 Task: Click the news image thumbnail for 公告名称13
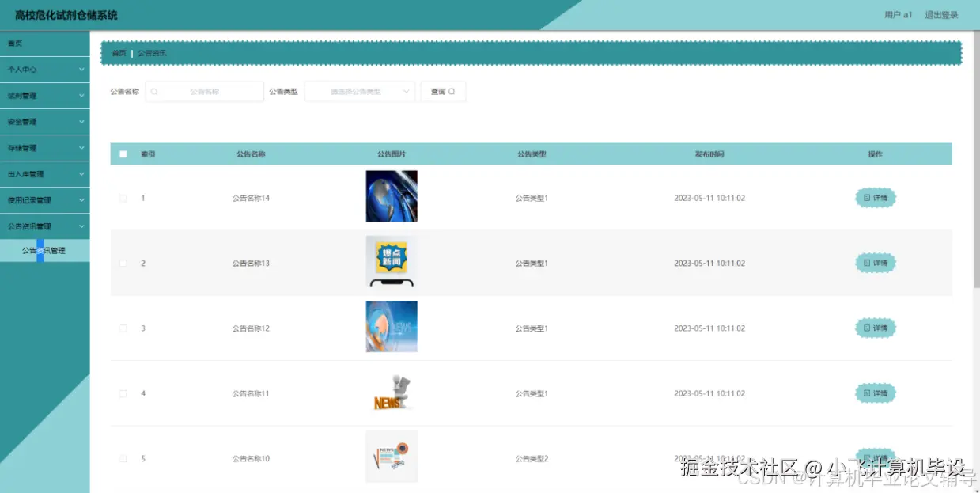391,262
